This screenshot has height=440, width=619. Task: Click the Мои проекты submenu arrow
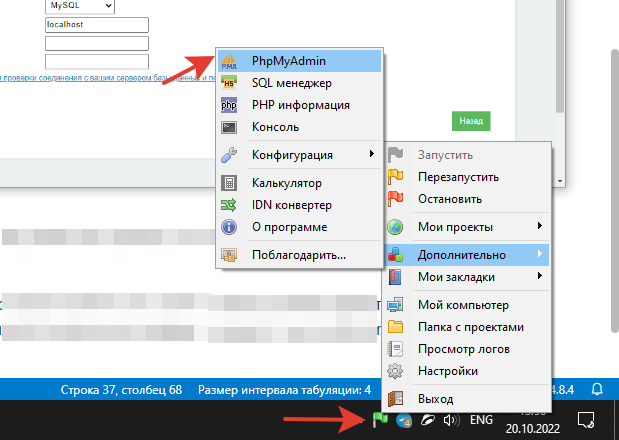pyautogui.click(x=540, y=226)
